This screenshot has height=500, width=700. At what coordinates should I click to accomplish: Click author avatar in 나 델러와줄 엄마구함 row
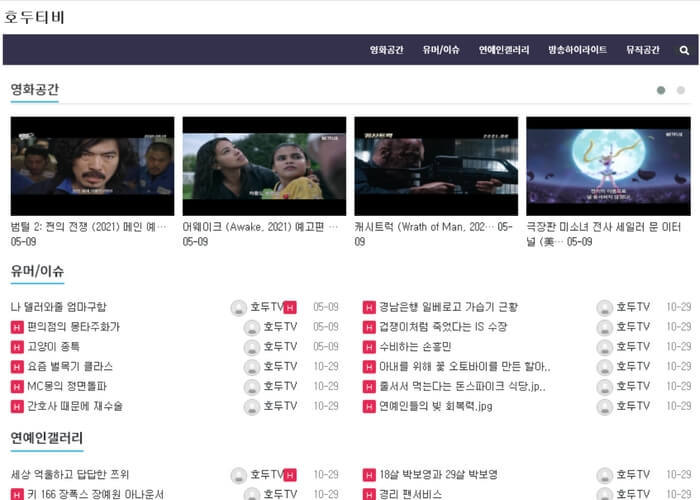(x=239, y=308)
